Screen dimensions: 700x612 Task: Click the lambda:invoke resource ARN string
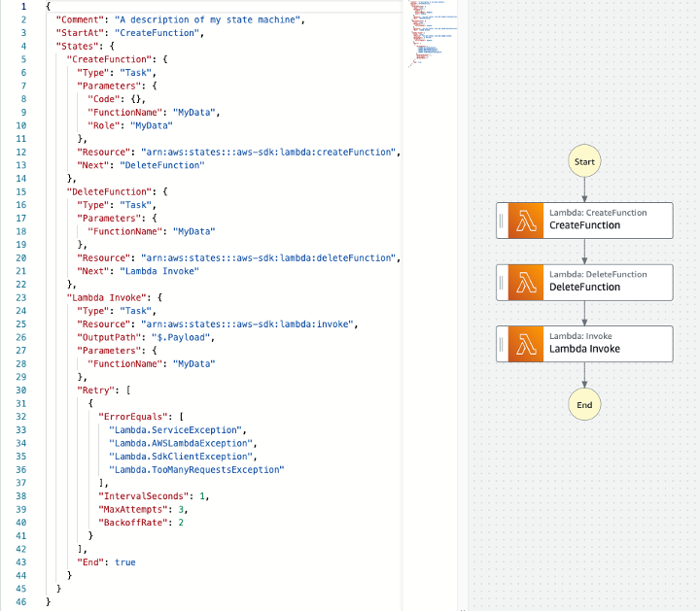pos(247,323)
